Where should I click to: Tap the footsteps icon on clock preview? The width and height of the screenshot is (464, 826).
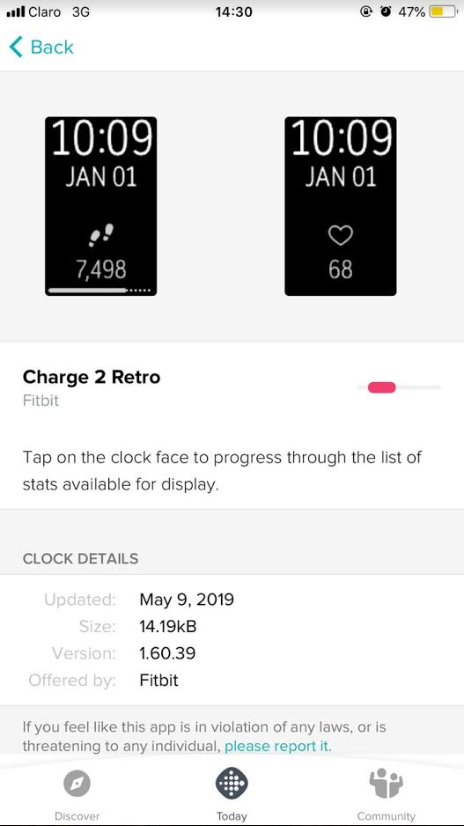101,235
